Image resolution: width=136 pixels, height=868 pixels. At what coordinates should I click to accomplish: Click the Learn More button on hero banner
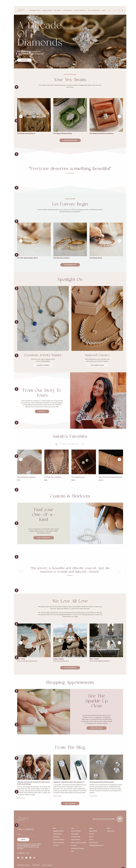tap(24, 60)
